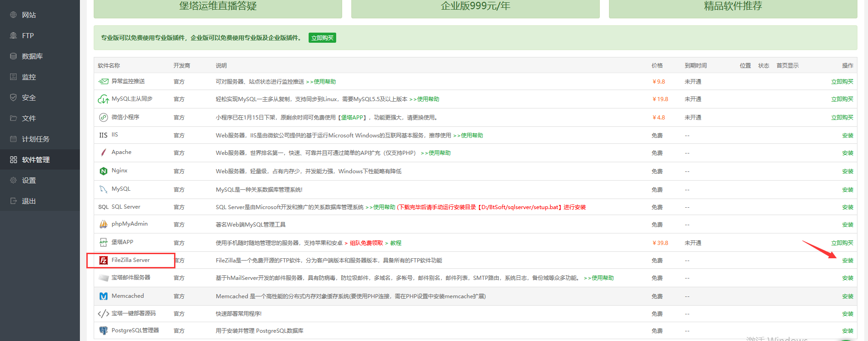
Task: Click the PostgreSQL管理器 elephant icon
Action: pos(103,330)
